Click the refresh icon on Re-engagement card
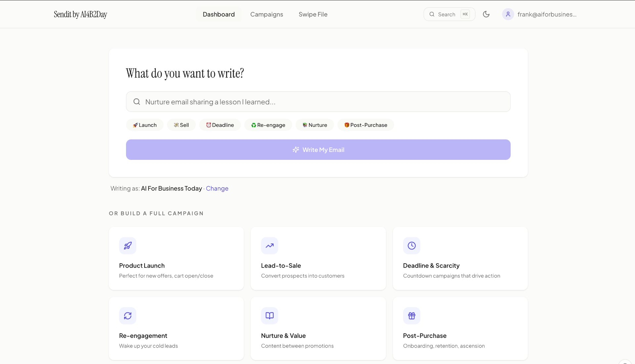Image resolution: width=635 pixels, height=364 pixels. pos(128,316)
